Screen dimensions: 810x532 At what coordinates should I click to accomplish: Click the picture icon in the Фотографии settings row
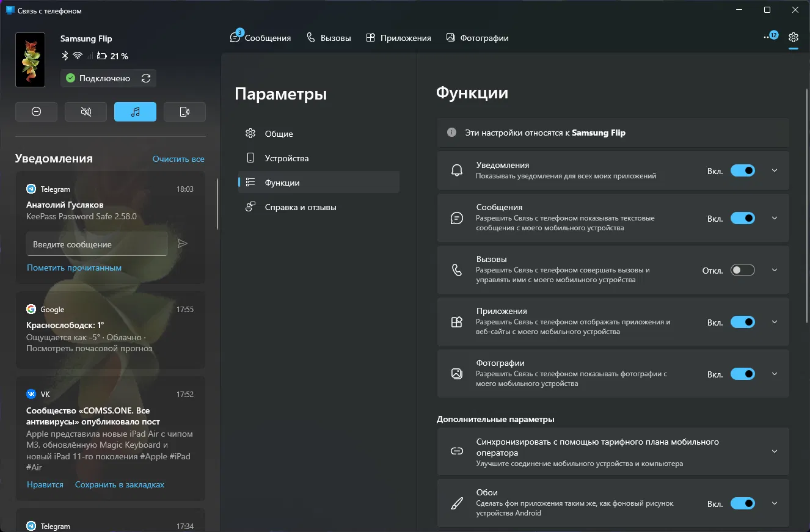click(456, 374)
